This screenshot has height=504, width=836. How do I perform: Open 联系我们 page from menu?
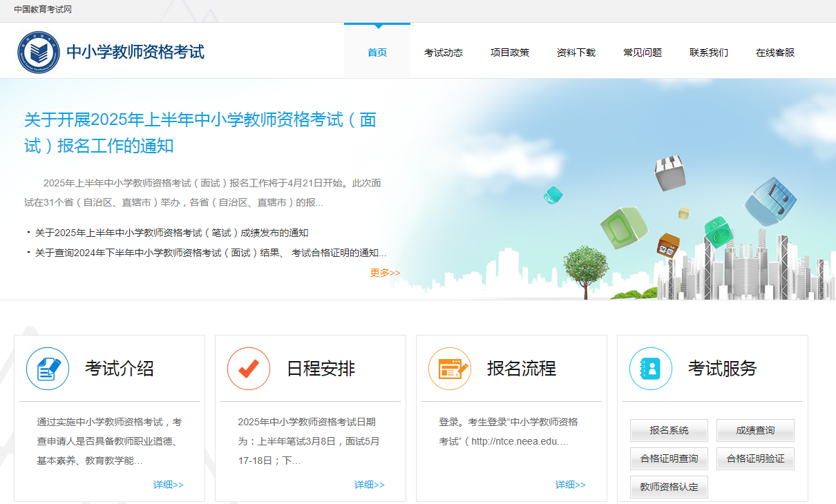click(x=709, y=52)
